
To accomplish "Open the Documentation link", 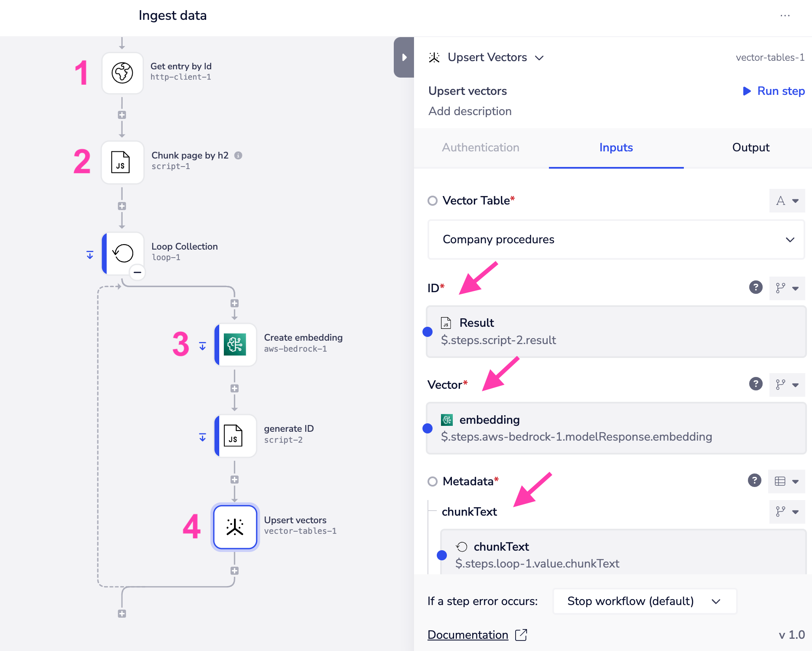I will [468, 635].
